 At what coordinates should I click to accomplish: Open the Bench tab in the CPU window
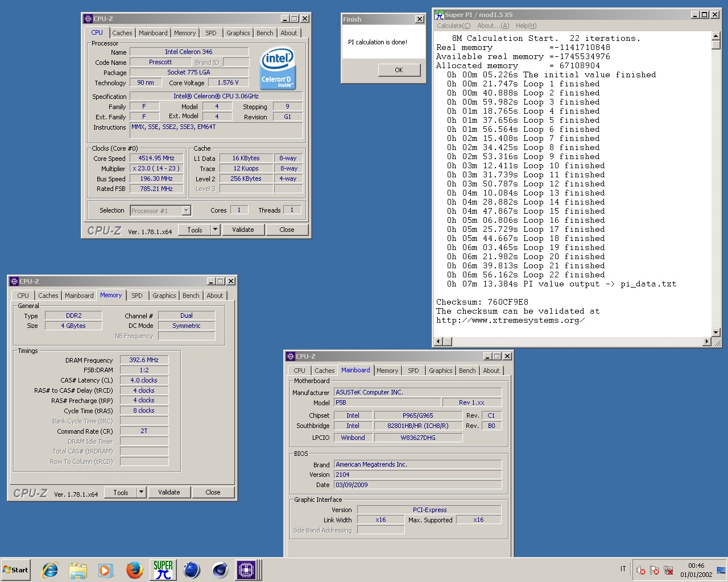tap(264, 33)
